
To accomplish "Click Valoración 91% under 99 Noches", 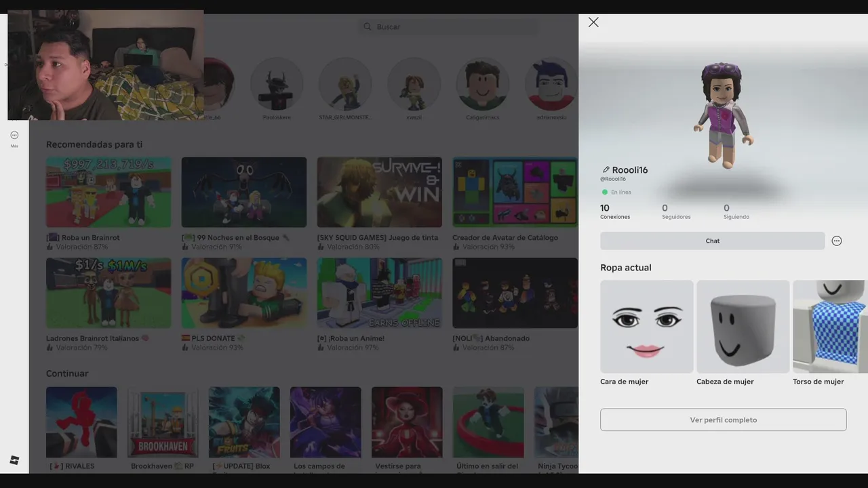I will click(217, 247).
